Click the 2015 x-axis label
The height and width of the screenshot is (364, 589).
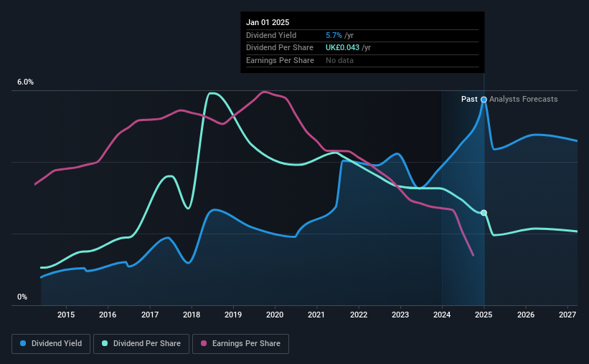[66, 315]
